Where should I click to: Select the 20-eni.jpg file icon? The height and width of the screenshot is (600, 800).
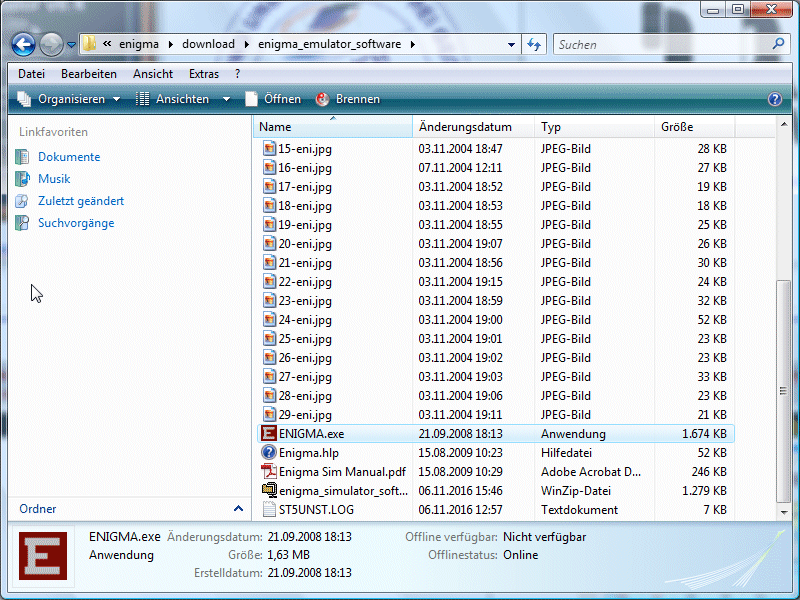269,243
